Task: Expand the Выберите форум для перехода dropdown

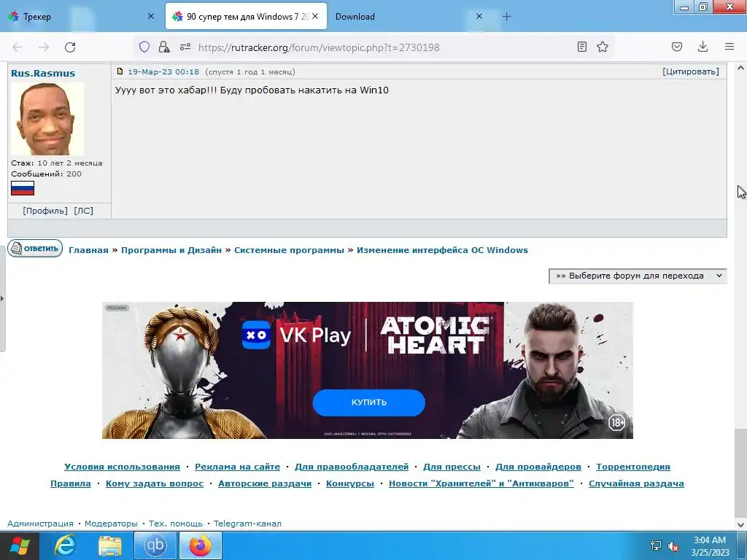Action: (638, 276)
